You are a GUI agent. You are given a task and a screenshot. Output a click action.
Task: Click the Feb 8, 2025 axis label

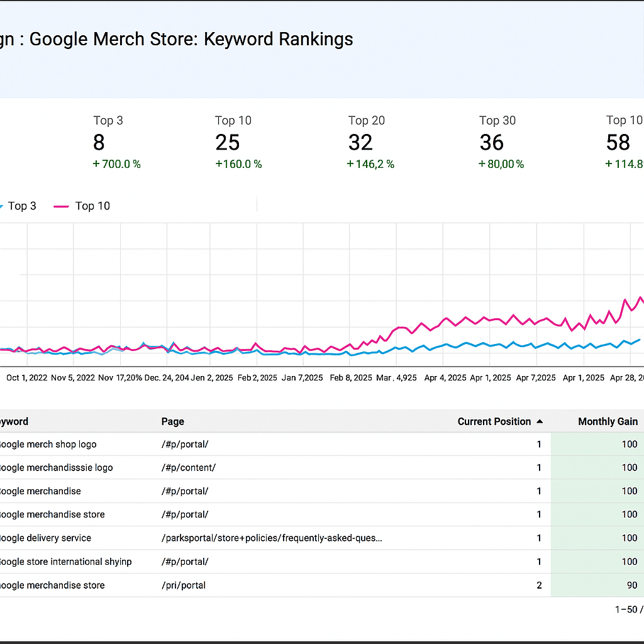tap(351, 377)
